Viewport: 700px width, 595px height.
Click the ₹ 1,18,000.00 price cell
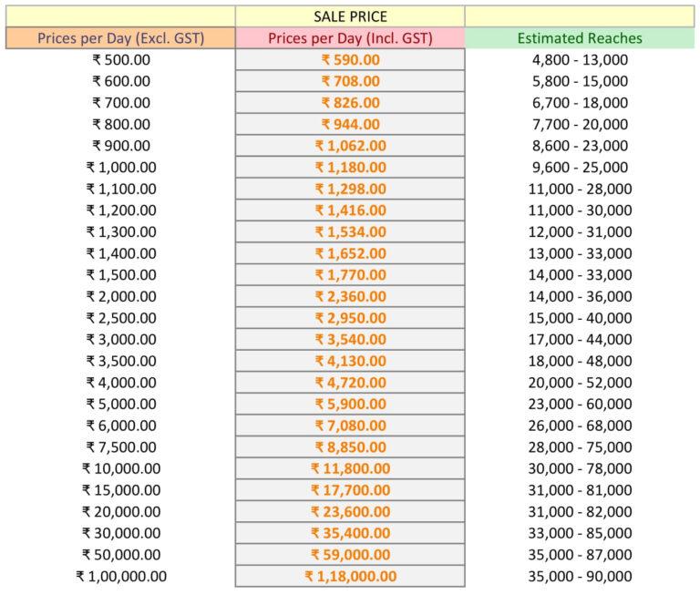[x=350, y=576]
